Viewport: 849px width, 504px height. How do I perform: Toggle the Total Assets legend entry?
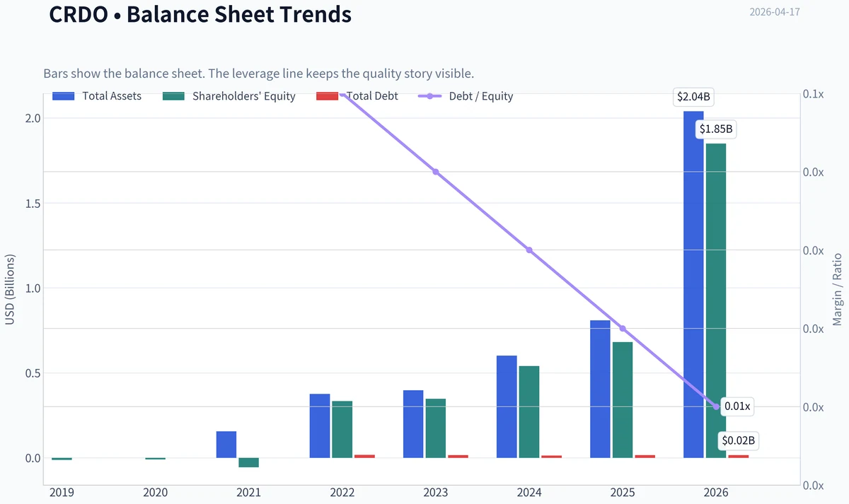(97, 96)
